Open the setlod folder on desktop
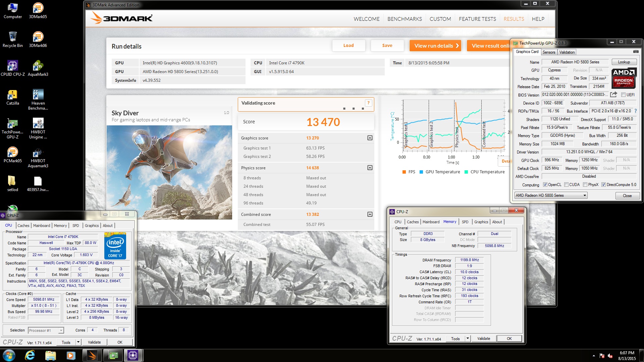 point(12,184)
